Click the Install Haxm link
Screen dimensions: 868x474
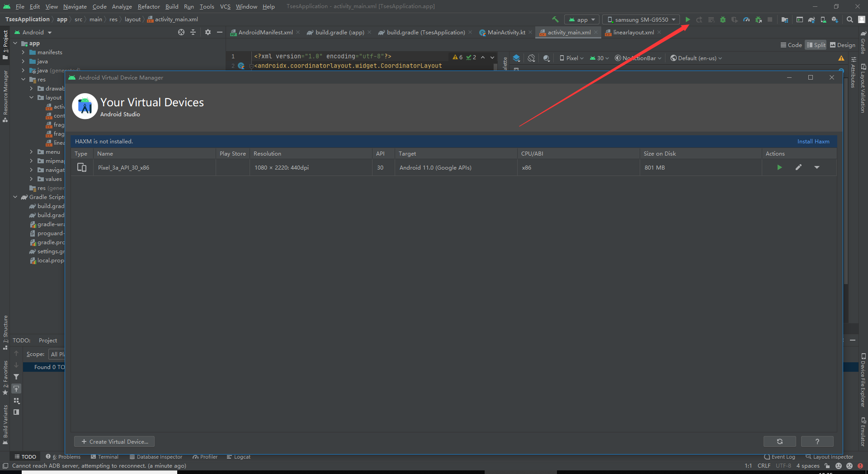813,142
